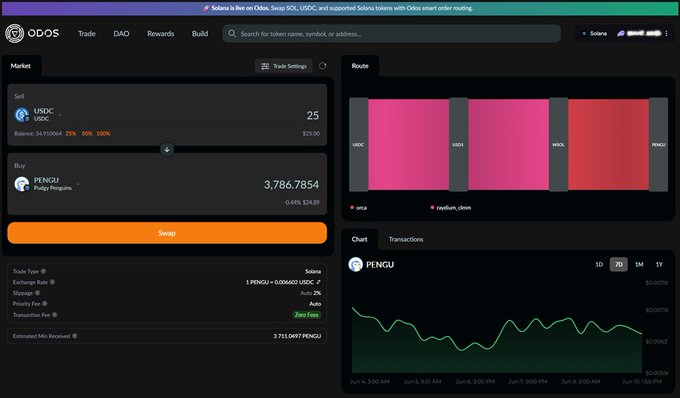Screen dimensions: 680x398
Task: Click the Estimated Min Received info icon
Action: pyautogui.click(x=75, y=336)
